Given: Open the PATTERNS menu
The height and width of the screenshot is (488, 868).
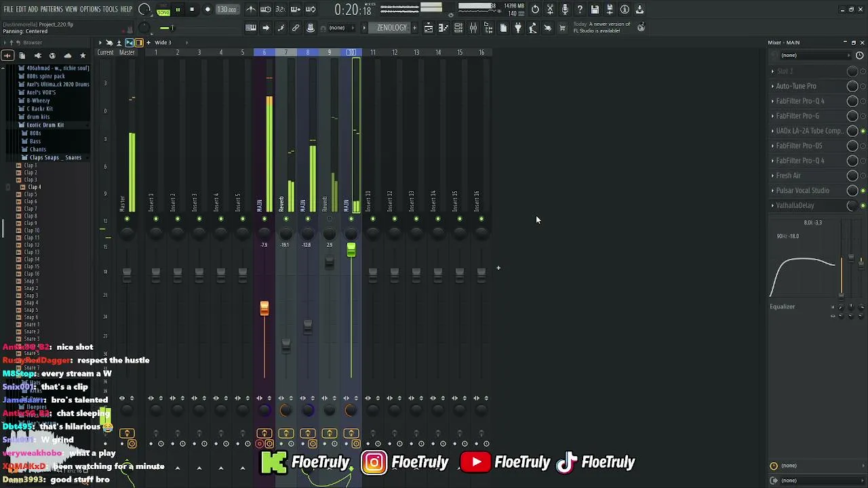Looking at the screenshot, I should 52,9.
